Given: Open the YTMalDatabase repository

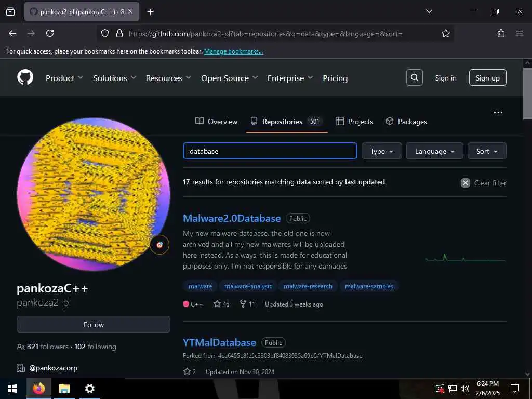Looking at the screenshot, I should (x=220, y=342).
